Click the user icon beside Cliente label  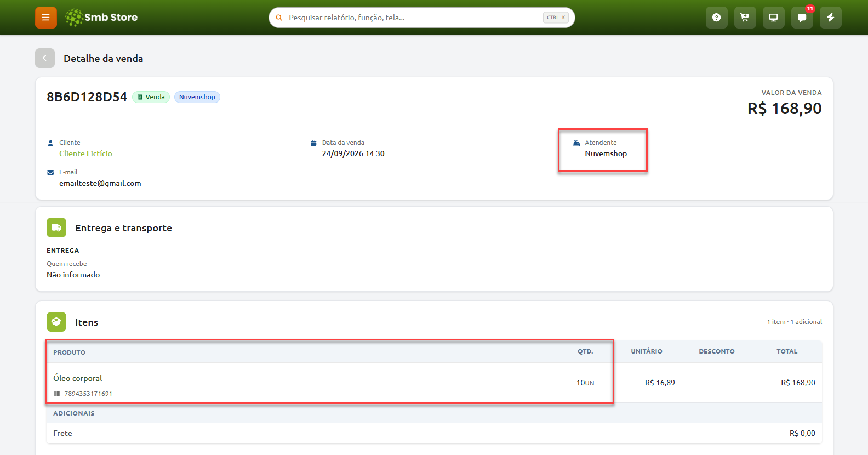coord(50,143)
